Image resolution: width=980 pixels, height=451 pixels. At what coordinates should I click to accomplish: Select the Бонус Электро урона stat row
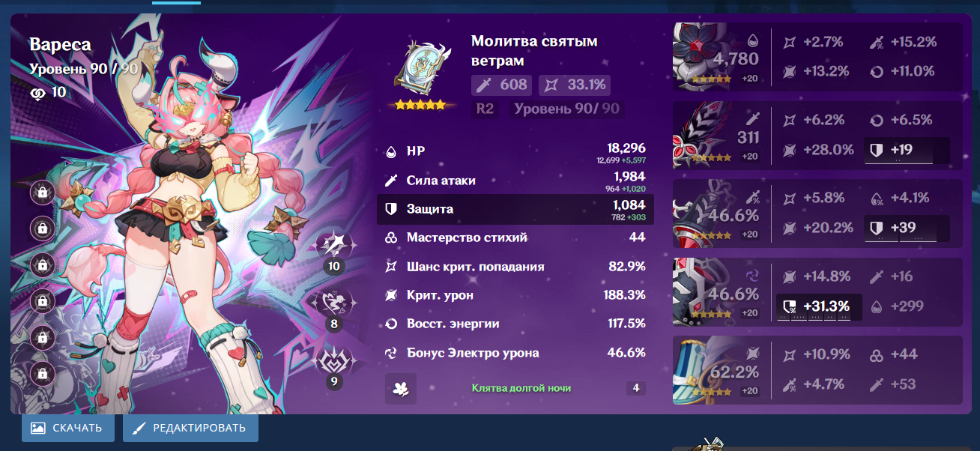coord(515,353)
